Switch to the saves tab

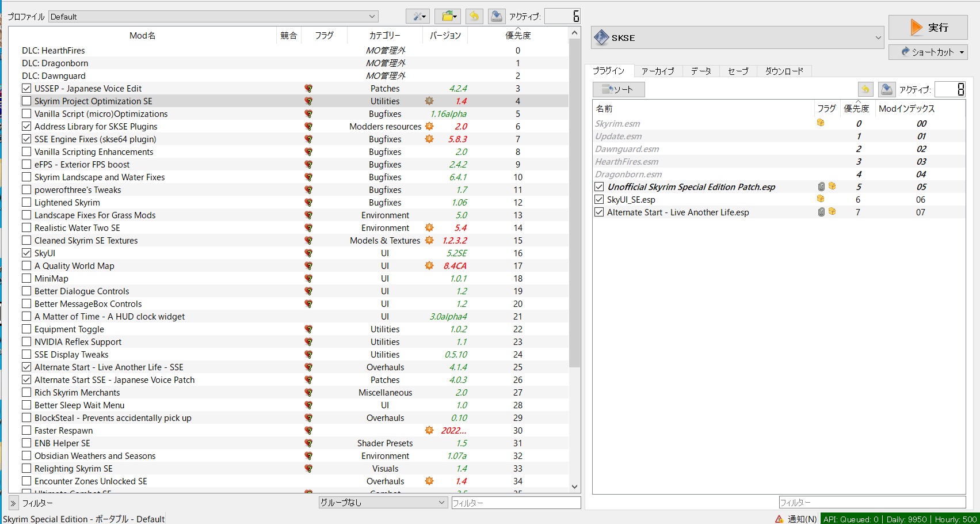pos(738,71)
